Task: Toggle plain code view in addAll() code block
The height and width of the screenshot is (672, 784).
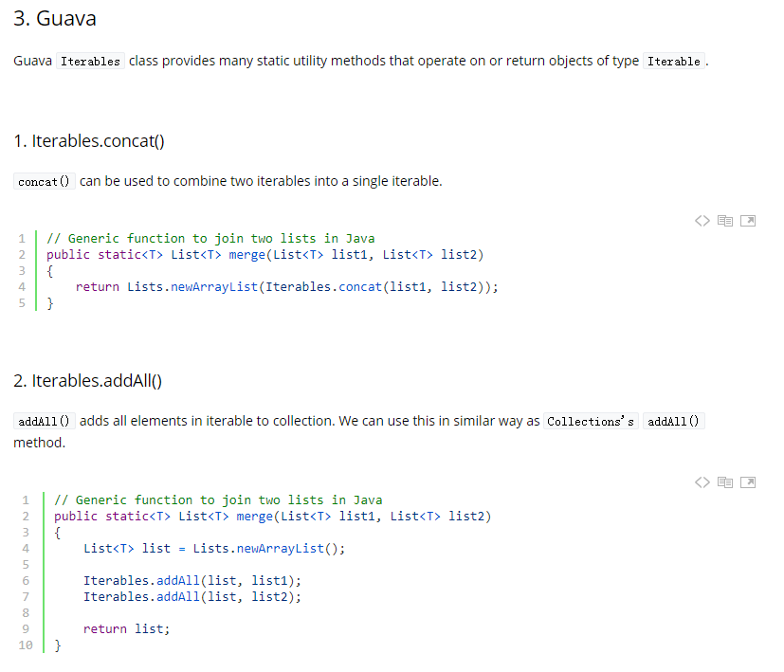Action: (702, 482)
